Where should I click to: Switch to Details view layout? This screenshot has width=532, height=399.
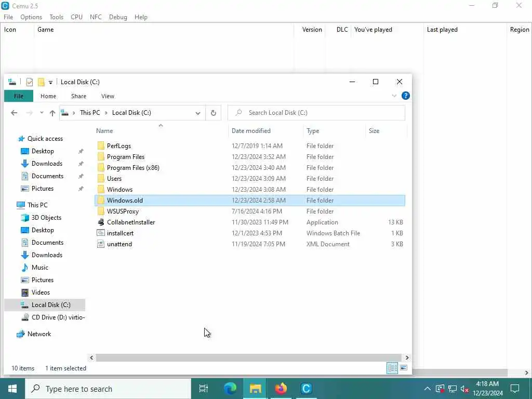pyautogui.click(x=392, y=368)
